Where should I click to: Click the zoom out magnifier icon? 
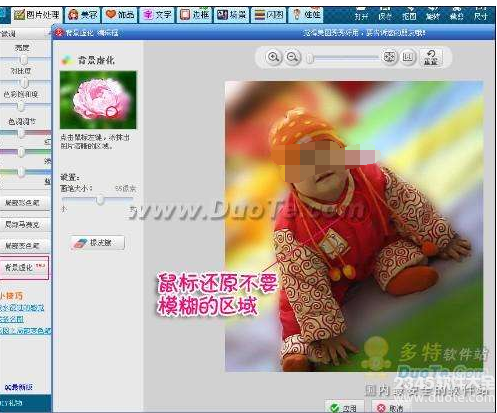[293, 57]
